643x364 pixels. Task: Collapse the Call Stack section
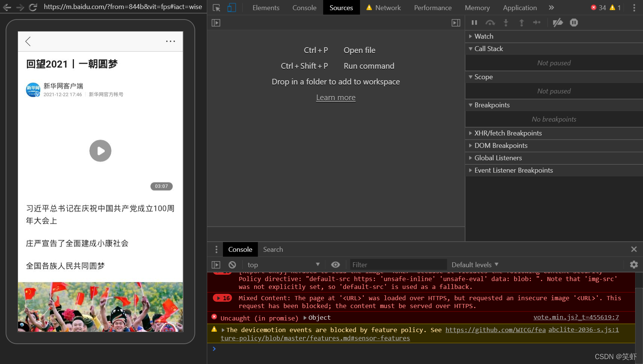coord(554,49)
